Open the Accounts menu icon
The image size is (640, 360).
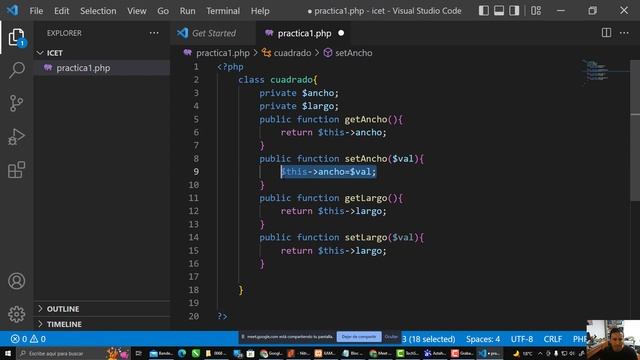[x=16, y=281]
